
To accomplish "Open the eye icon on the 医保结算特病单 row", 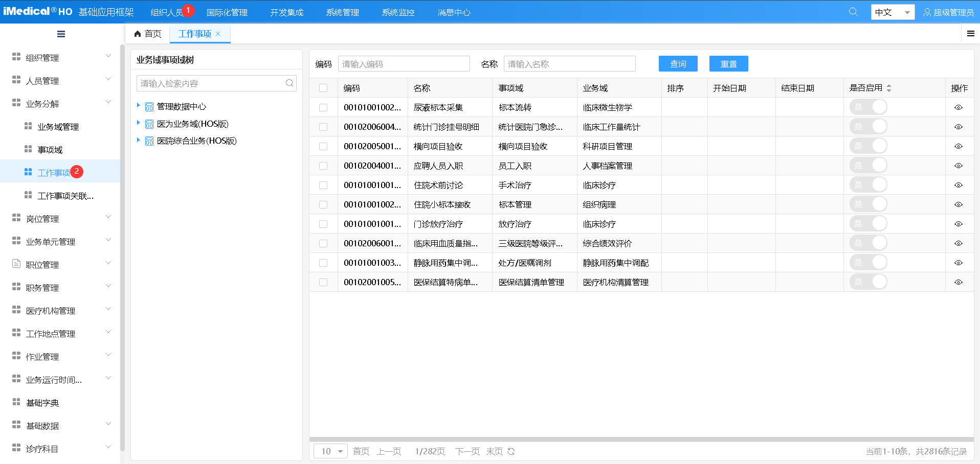I will tap(959, 282).
